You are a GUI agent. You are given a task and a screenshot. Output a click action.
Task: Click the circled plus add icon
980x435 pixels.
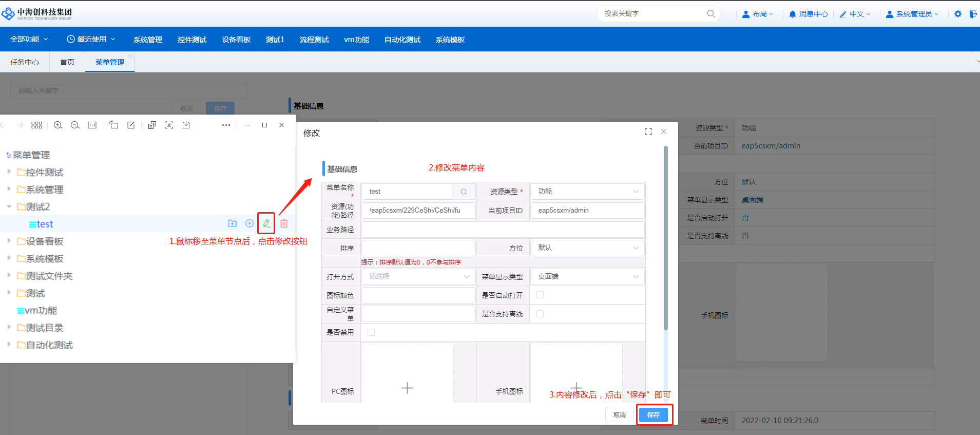tap(249, 223)
